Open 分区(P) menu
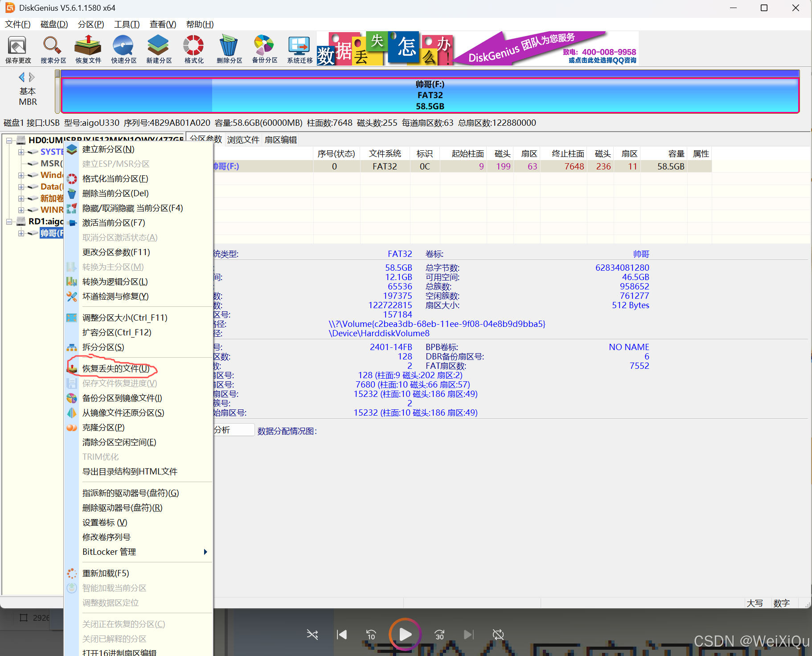812x656 pixels. click(90, 24)
